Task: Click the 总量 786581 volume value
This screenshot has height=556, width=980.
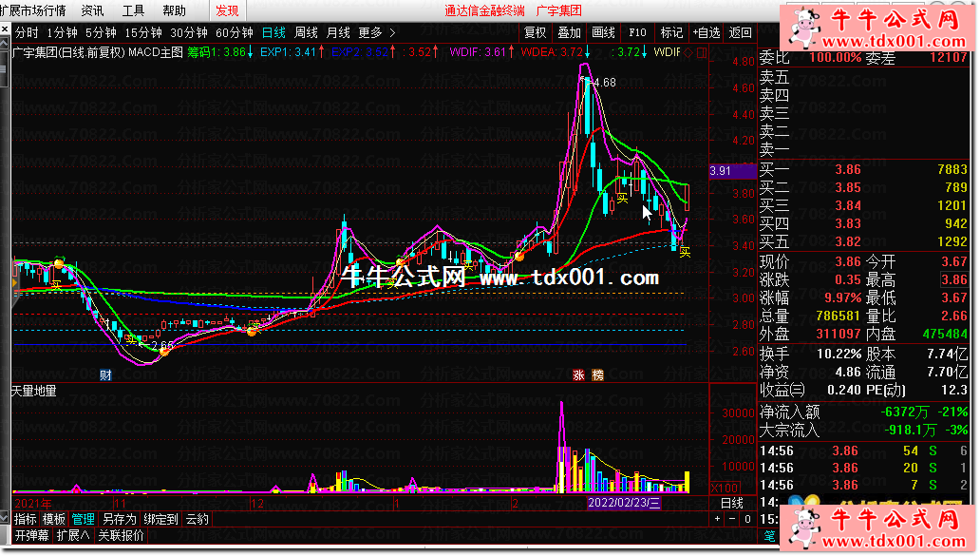Action: click(x=839, y=316)
